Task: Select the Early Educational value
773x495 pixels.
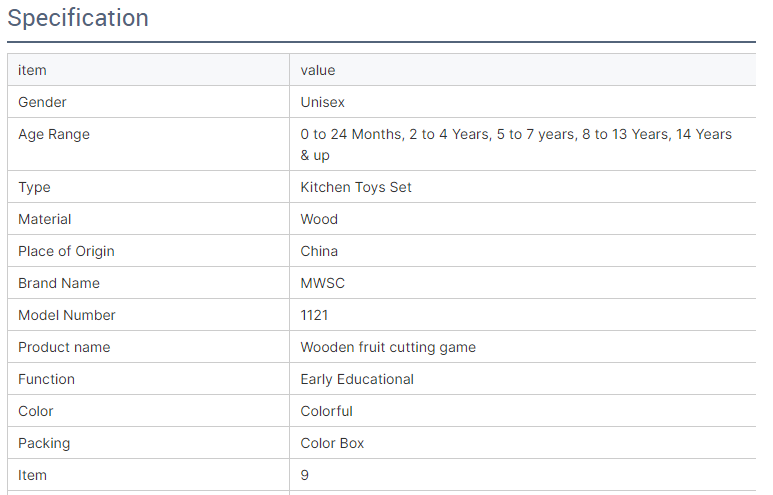Action: tap(357, 379)
